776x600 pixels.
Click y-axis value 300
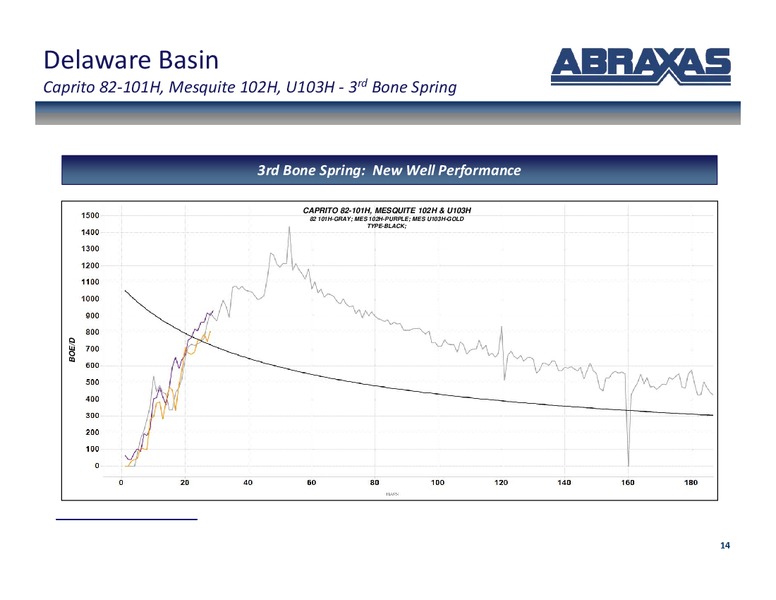(x=92, y=416)
